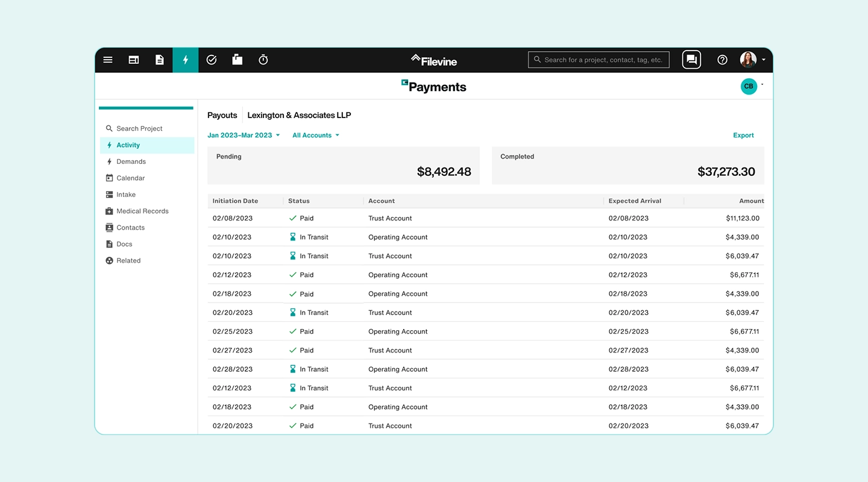Open Medical Records in sidebar
Viewport: 868px width, 482px height.
[x=147, y=211]
